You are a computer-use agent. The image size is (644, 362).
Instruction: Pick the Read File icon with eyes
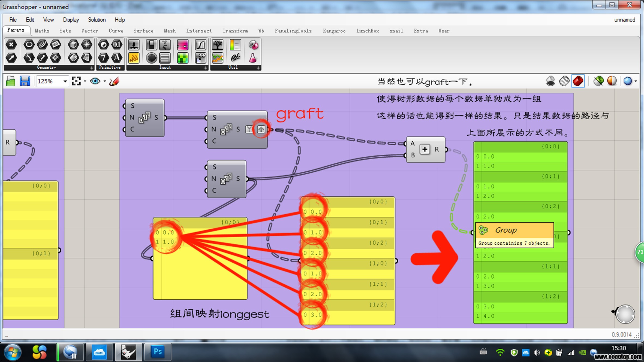[x=200, y=58]
